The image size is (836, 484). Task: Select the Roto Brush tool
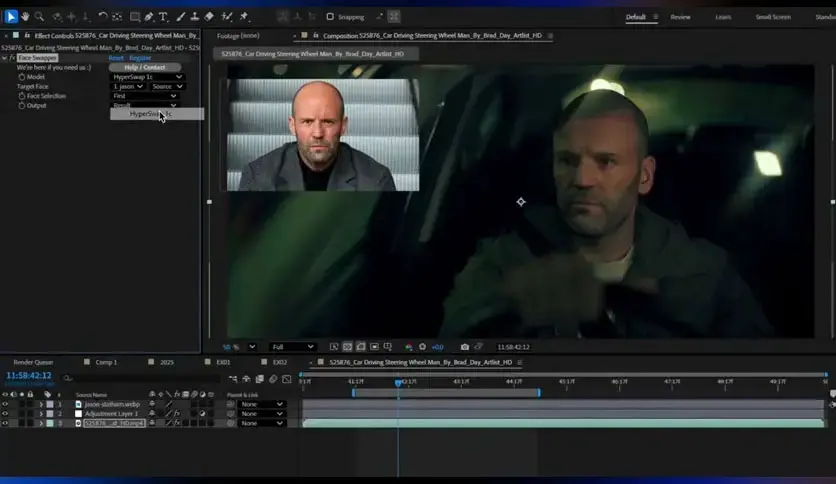point(227,17)
